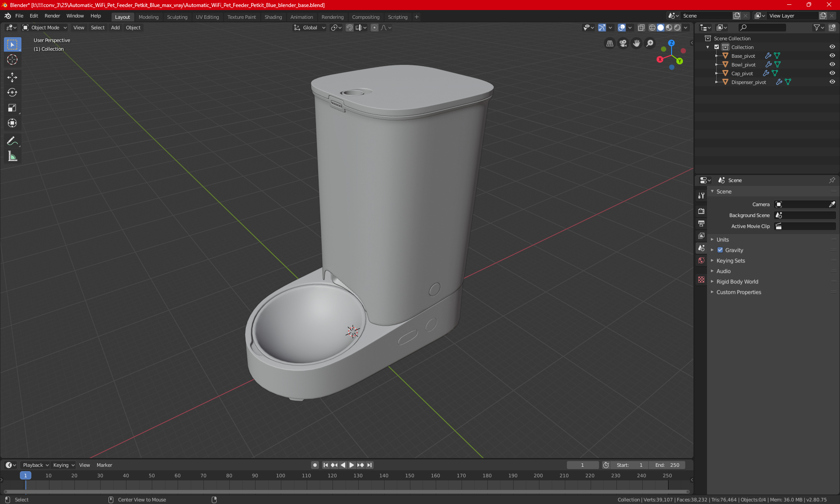Click the outliner search field
840x504 pixels.
(x=762, y=28)
